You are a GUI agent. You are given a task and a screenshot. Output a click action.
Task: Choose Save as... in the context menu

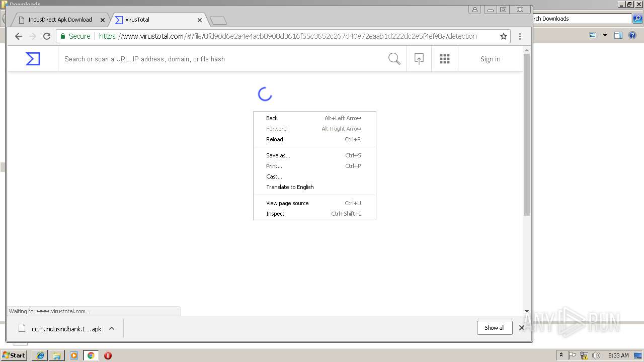314,155
